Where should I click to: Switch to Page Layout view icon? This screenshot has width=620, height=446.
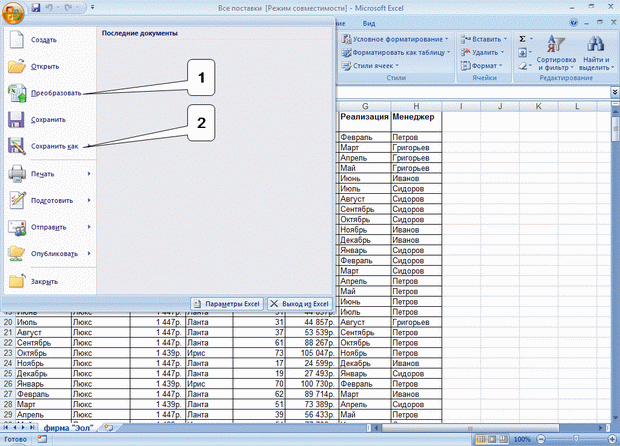click(492, 439)
